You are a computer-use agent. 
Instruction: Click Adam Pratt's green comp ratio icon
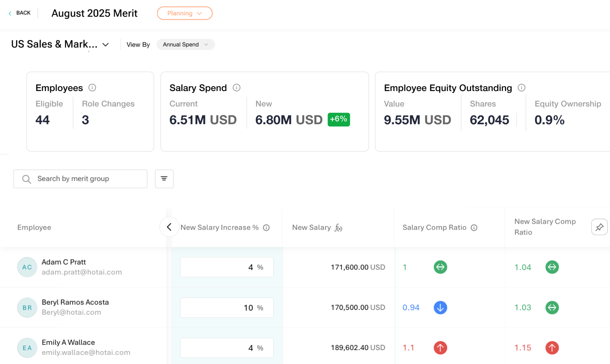click(440, 267)
